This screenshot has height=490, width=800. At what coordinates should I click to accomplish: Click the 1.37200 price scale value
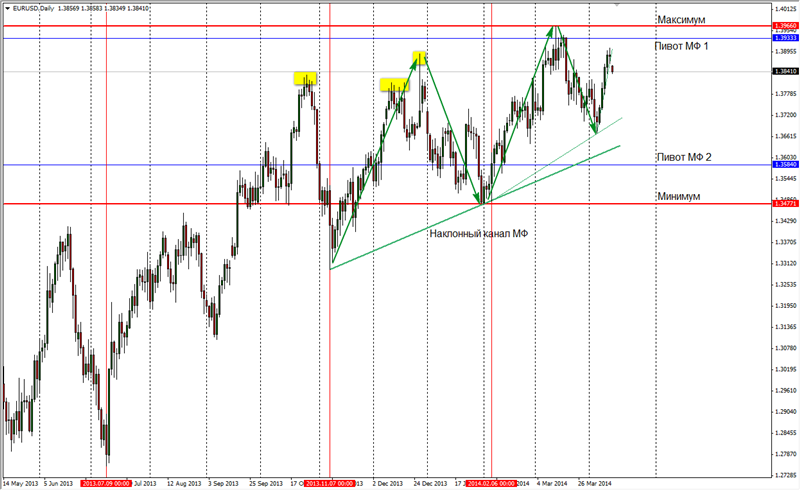click(x=786, y=115)
